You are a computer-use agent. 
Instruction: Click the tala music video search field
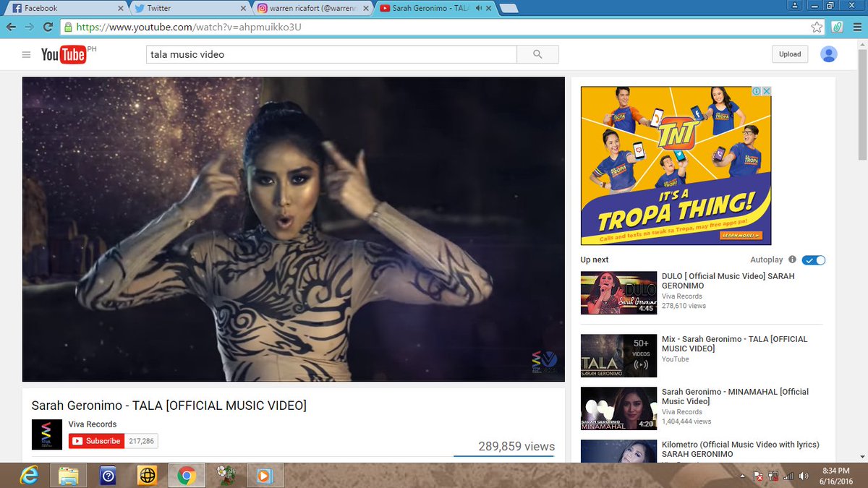pos(331,54)
